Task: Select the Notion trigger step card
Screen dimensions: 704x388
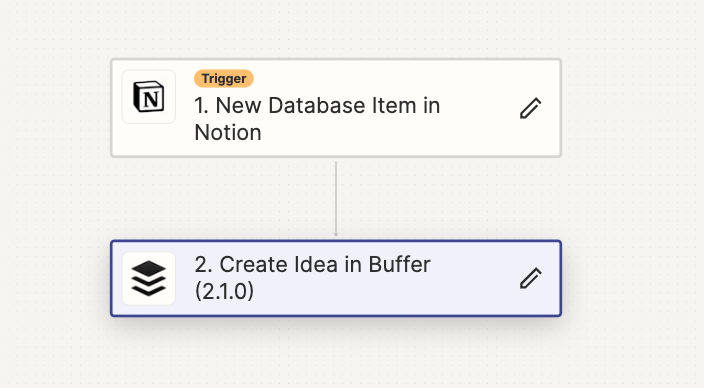Action: (336, 108)
